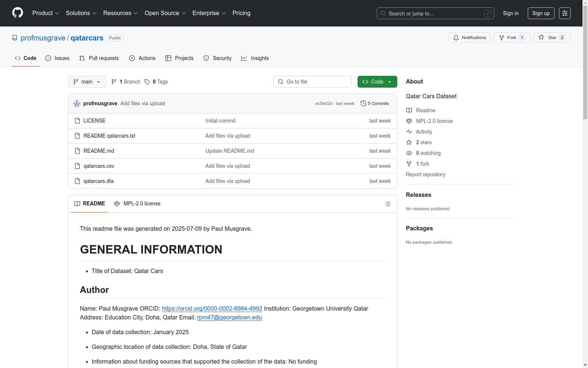Click the tag icon beside Tags

[x=147, y=82]
